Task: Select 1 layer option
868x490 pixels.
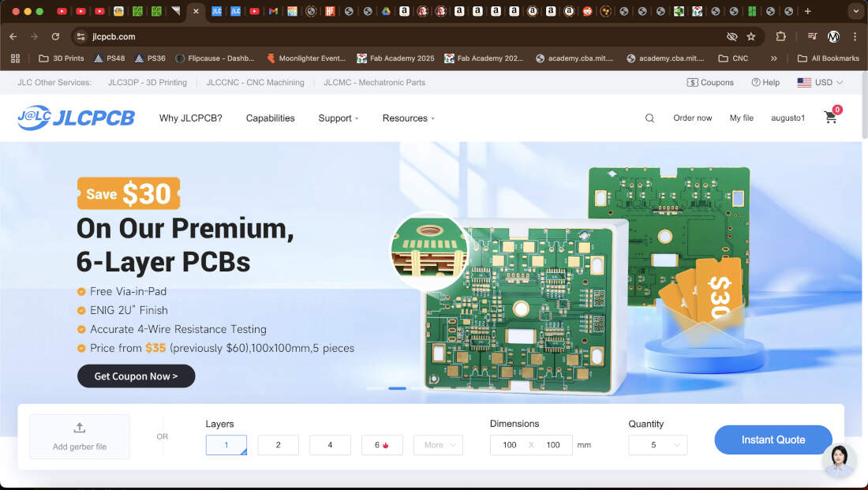Action: (x=226, y=445)
